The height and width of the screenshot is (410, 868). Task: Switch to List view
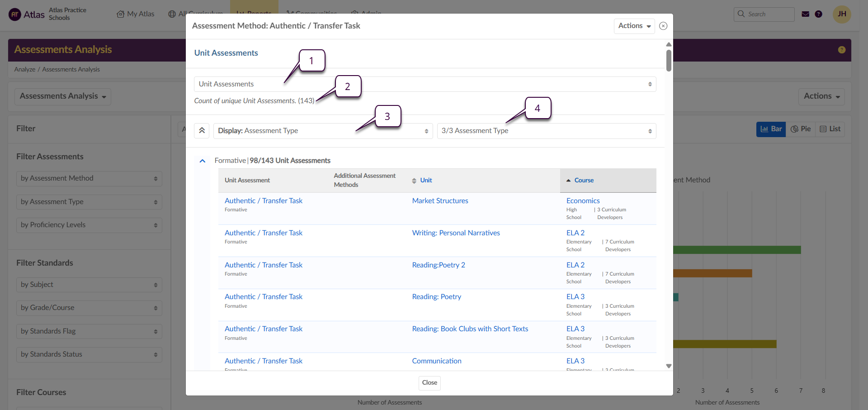[x=830, y=129]
